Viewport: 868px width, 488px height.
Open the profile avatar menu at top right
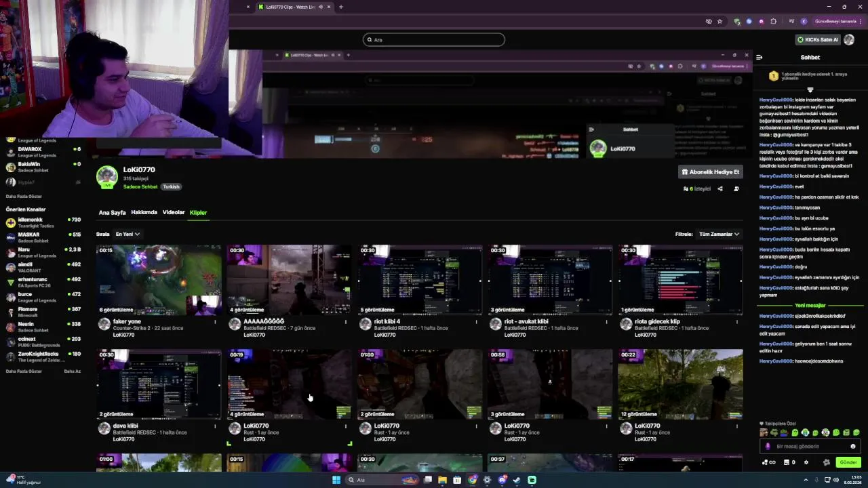click(849, 39)
